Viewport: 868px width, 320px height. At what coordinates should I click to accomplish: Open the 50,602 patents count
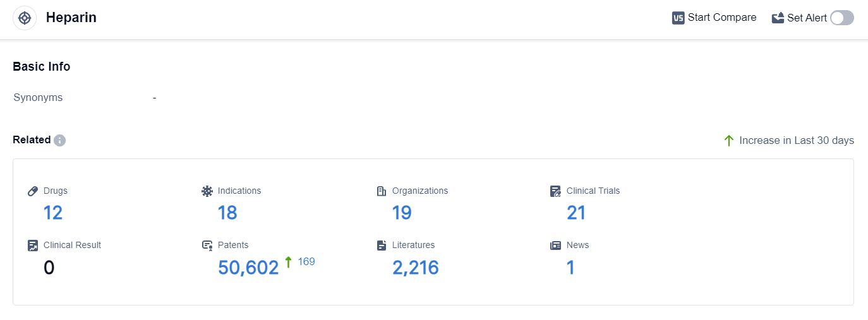pyautogui.click(x=248, y=268)
